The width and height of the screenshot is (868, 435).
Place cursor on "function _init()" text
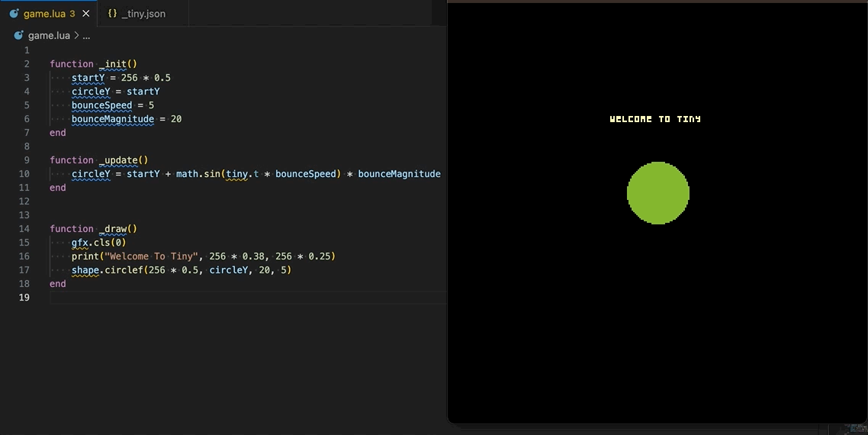pos(93,64)
